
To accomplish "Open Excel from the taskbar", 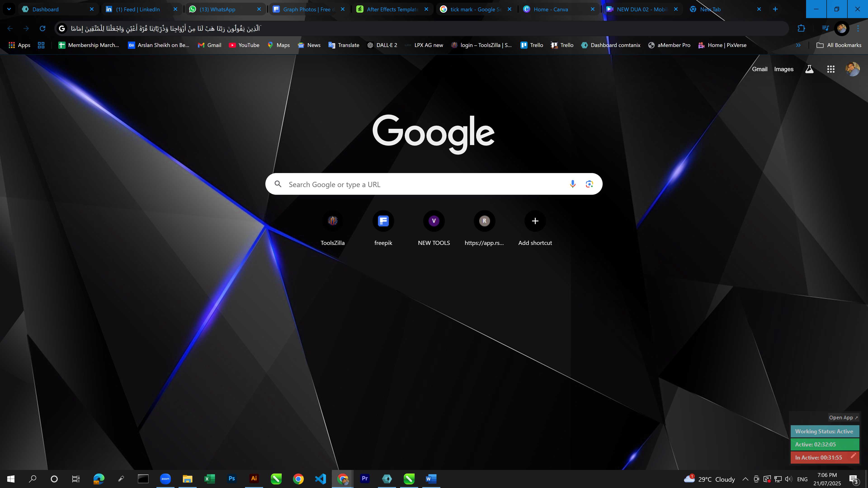I will click(210, 479).
